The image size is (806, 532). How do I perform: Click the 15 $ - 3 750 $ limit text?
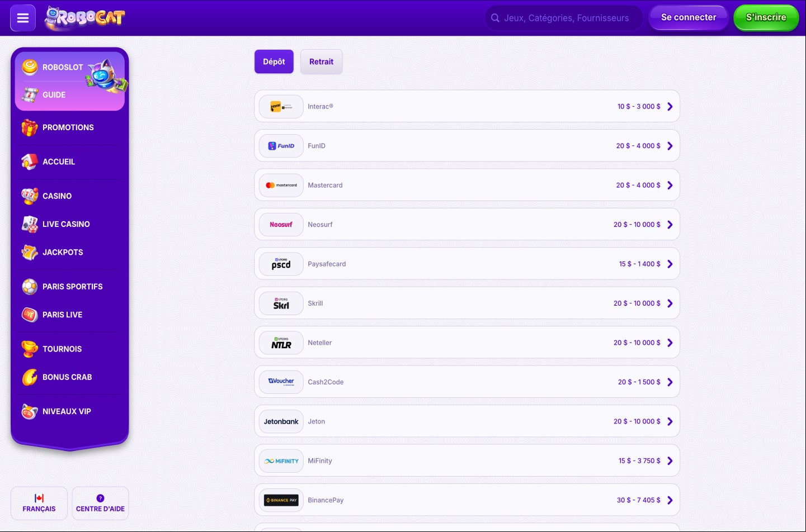coord(639,461)
